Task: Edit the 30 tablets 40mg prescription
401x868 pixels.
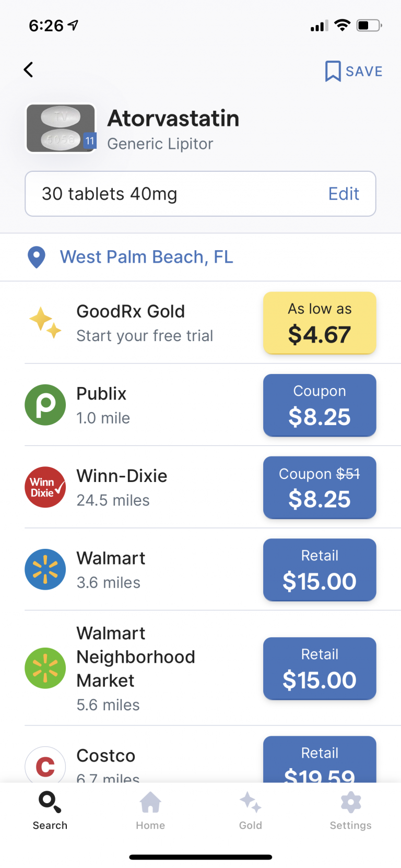Action: coord(344,193)
